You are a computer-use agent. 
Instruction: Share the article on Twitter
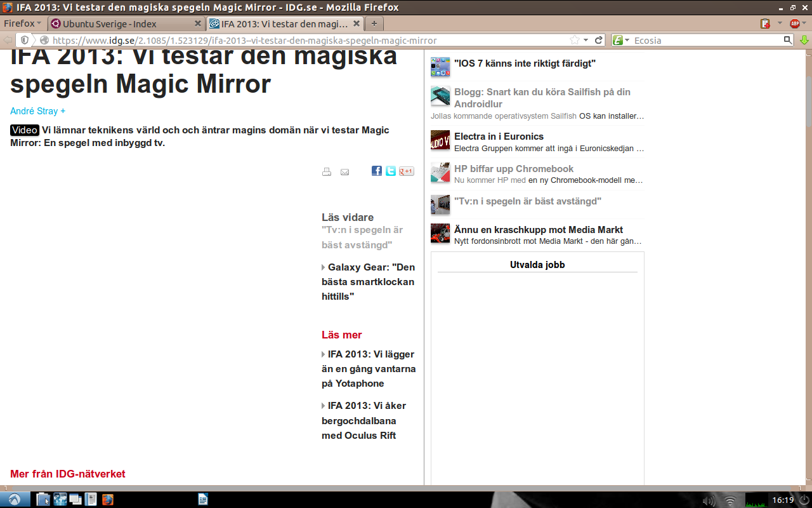(391, 171)
